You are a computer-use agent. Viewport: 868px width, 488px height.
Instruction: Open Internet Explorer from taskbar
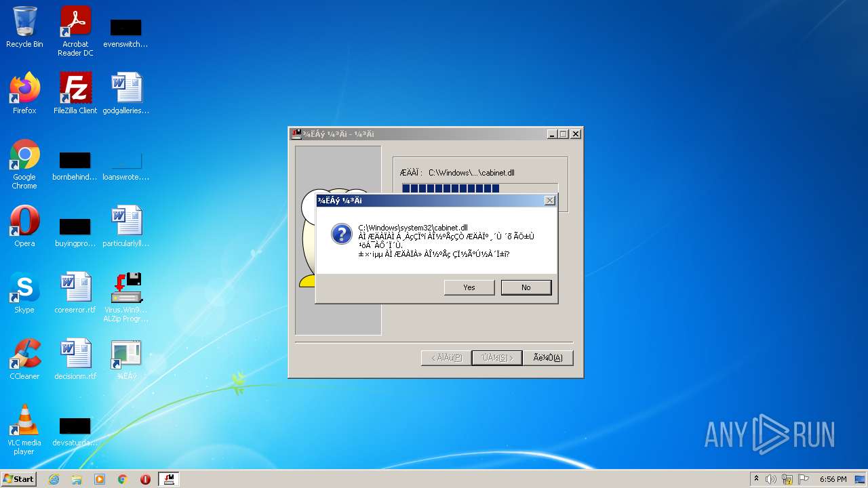tap(54, 479)
